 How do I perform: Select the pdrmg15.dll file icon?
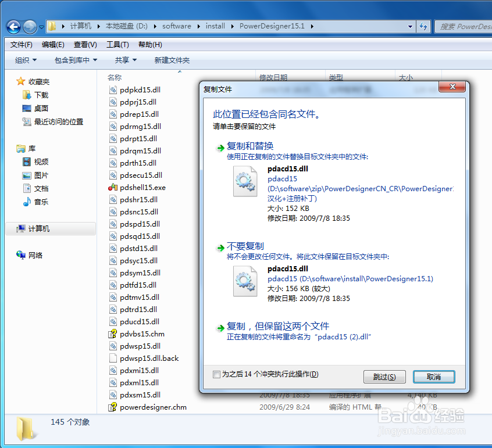coord(113,126)
